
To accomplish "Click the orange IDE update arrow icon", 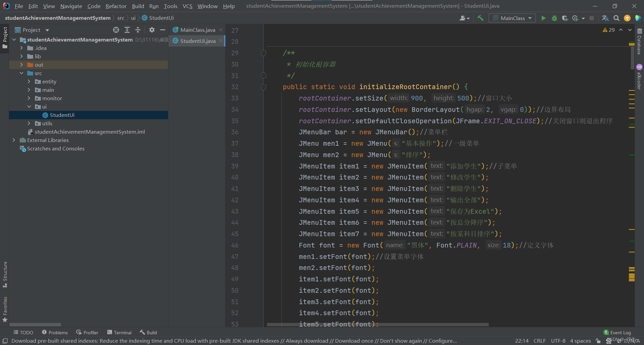I will tap(627, 18).
